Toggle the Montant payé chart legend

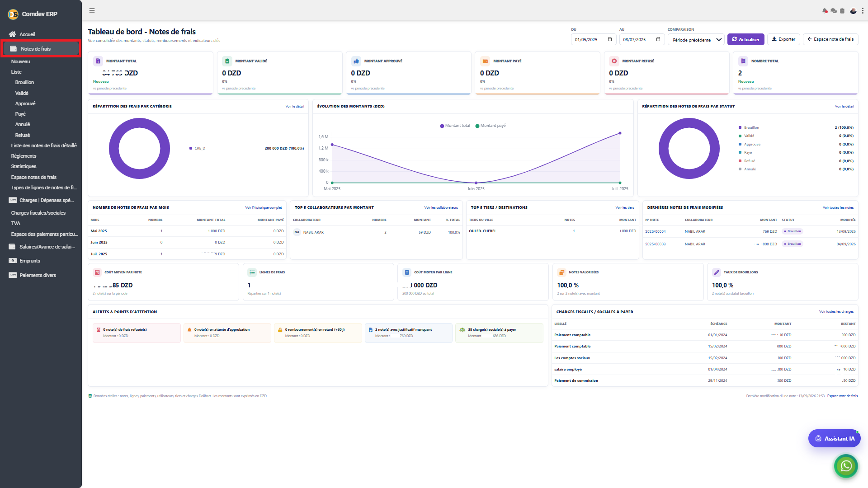click(491, 126)
